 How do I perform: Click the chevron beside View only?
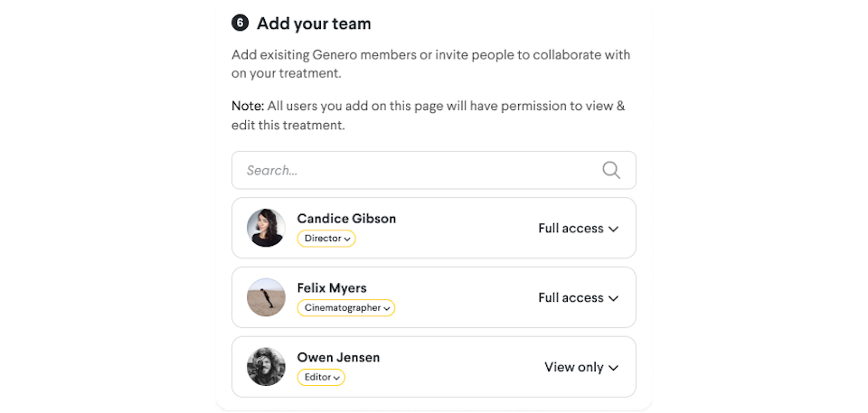point(614,368)
